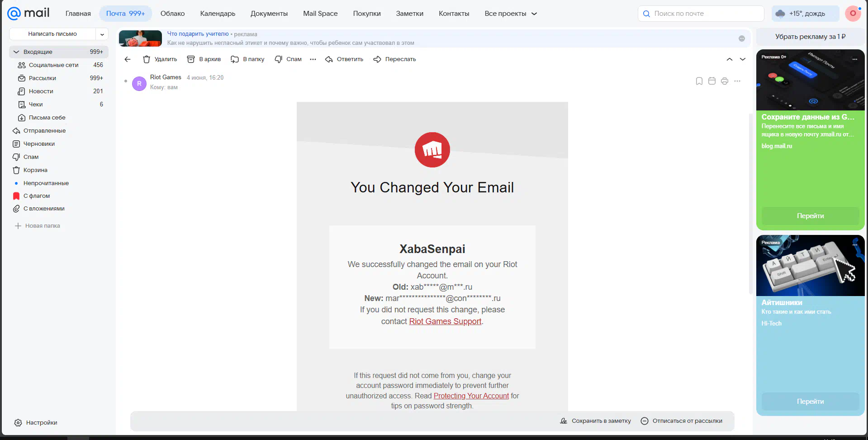Delete the email with the trash icon
The width and height of the screenshot is (868, 440).
point(160,59)
